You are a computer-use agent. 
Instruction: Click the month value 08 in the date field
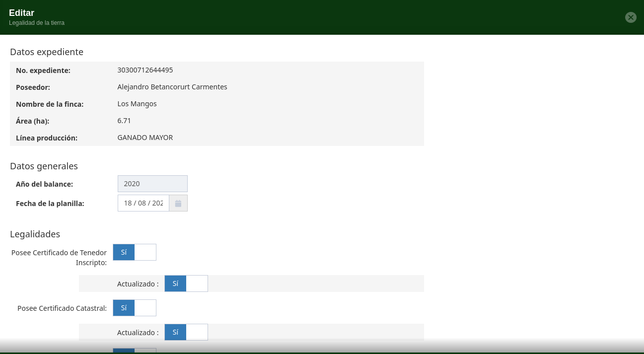pyautogui.click(x=143, y=203)
